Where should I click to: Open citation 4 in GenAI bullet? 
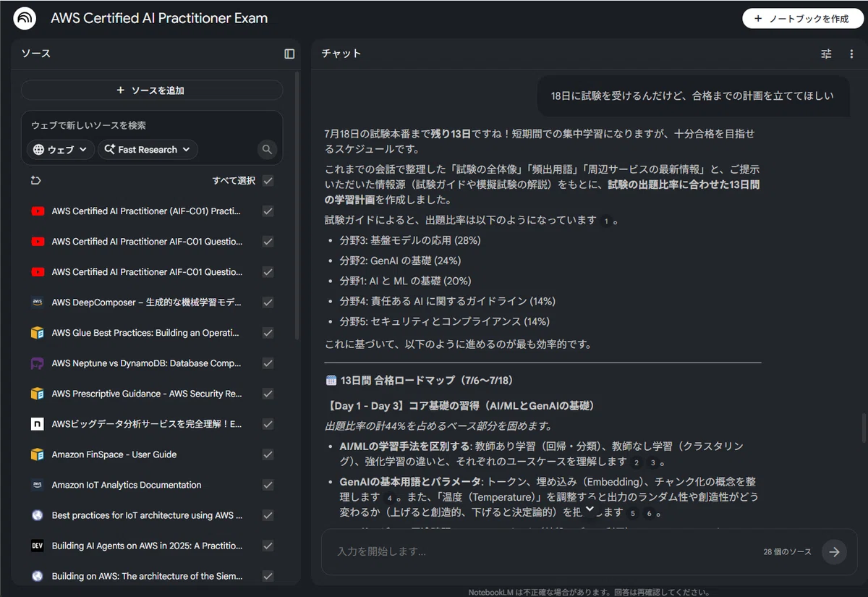pyautogui.click(x=390, y=498)
